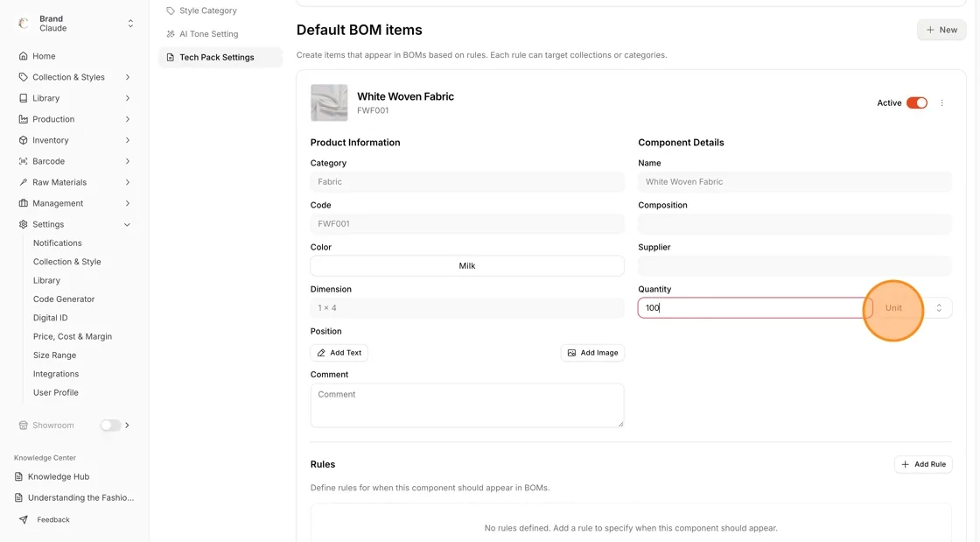Open the three-dot menu for White Woven Fabric

point(941,102)
